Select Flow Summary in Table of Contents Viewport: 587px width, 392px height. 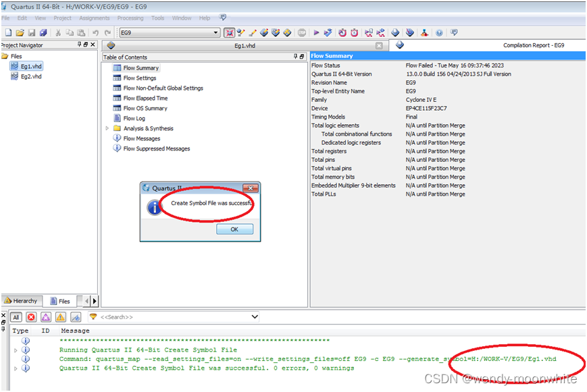tap(136, 67)
